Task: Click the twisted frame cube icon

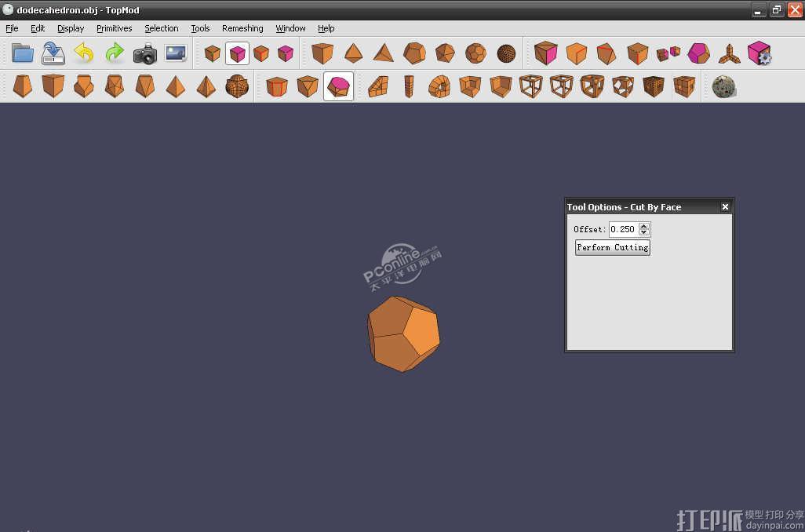Action: point(623,86)
